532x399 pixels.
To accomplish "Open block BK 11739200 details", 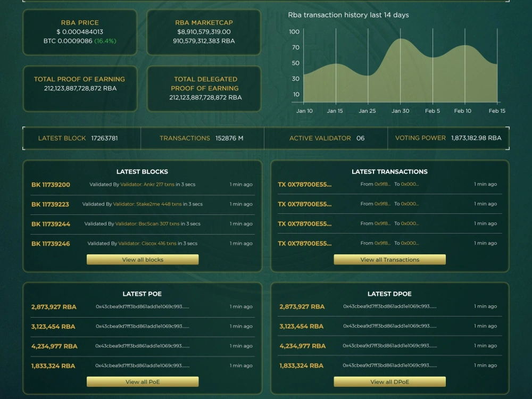I will click(50, 184).
